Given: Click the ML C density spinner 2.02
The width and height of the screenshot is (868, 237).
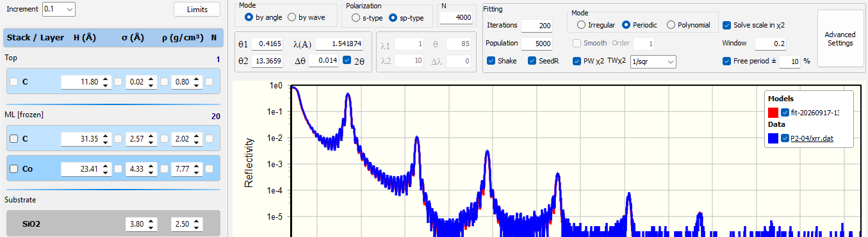Looking at the screenshot, I should click(187, 138).
